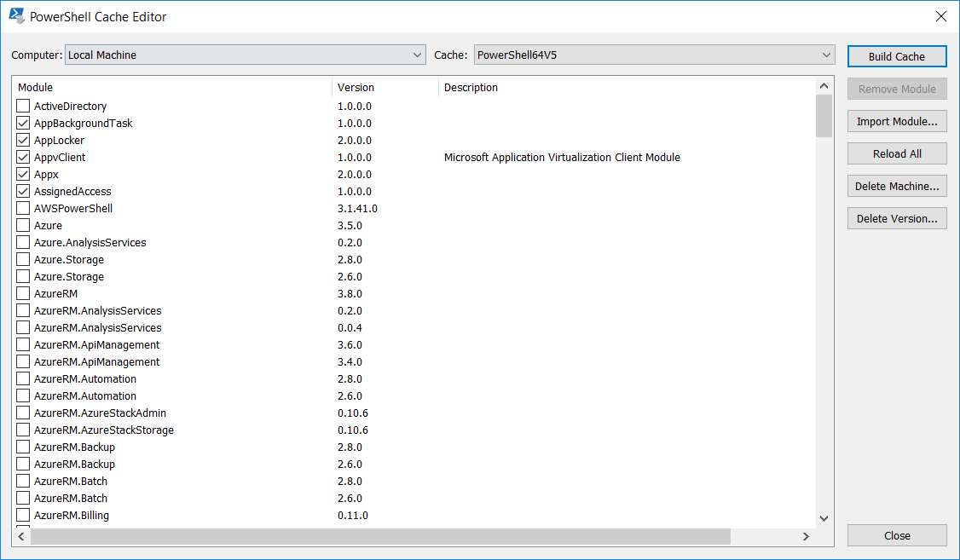
Task: Click the horizontal scrollbar left arrow
Action: [x=21, y=537]
